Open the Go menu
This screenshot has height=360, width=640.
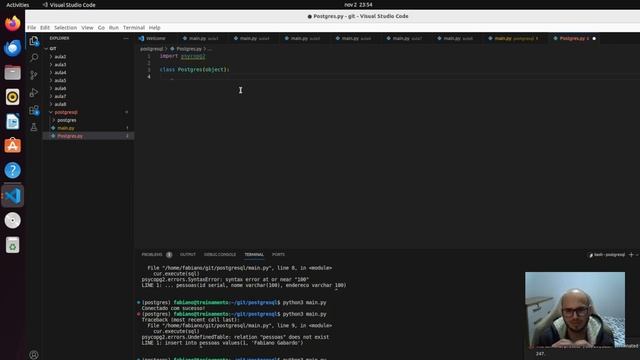(x=101, y=28)
